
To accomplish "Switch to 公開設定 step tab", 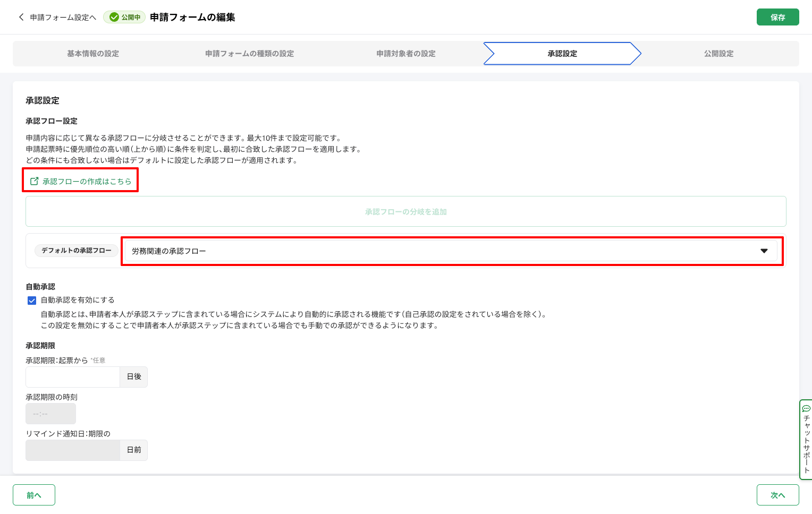I will (x=718, y=54).
